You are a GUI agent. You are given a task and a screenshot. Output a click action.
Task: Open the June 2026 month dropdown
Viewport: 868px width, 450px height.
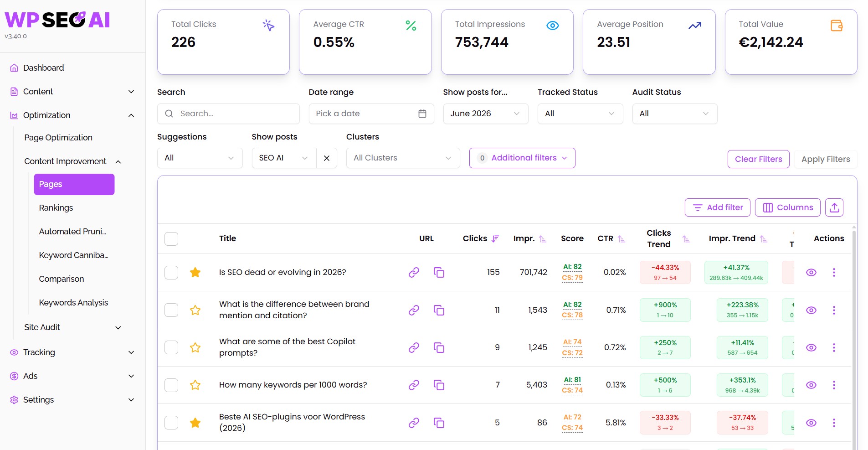point(486,114)
